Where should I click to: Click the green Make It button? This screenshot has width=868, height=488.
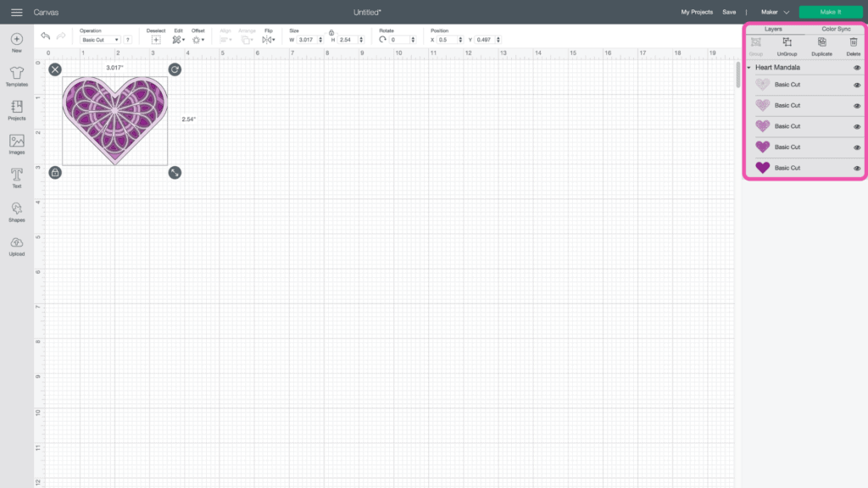[831, 12]
